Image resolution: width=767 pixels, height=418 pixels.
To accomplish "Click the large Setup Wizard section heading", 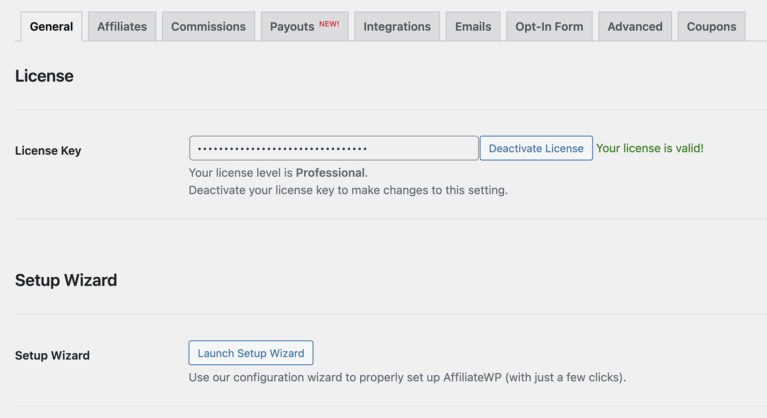I will 66,280.
